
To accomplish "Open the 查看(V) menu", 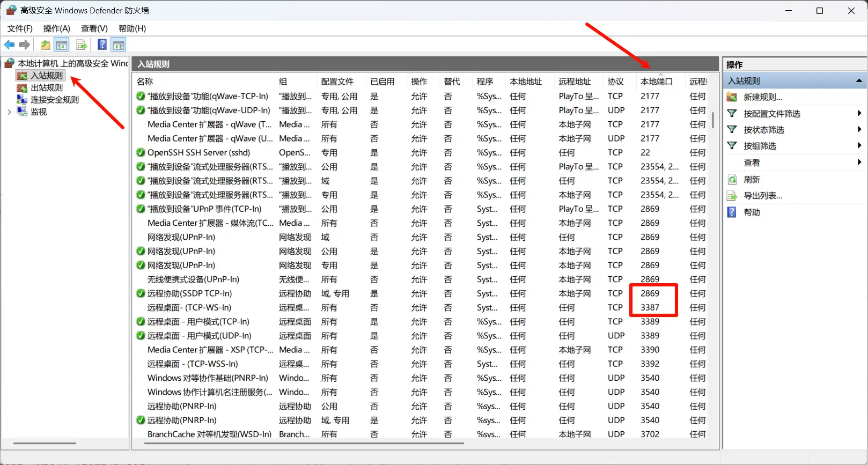I will pyautogui.click(x=94, y=28).
